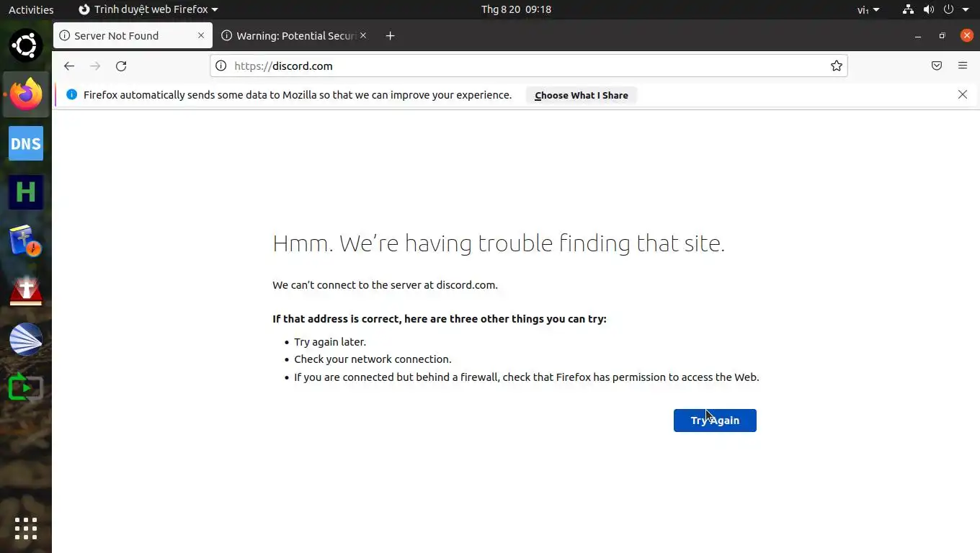Image resolution: width=980 pixels, height=553 pixels.
Task: Open the blue striped globe dock app
Action: (26, 339)
